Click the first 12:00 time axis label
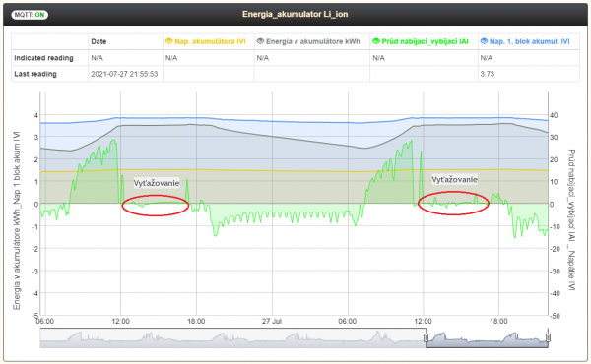Image resolution: width=591 pixels, height=364 pixels. click(120, 321)
